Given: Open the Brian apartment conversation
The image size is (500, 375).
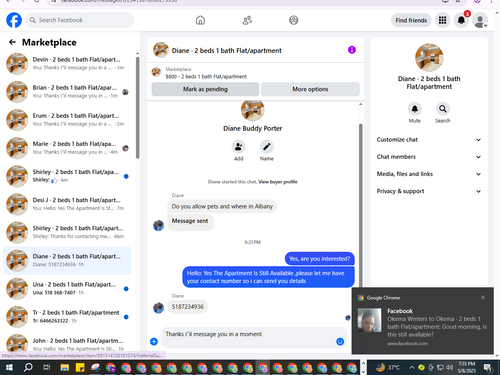Looking at the screenshot, I should pyautogui.click(x=67, y=92).
